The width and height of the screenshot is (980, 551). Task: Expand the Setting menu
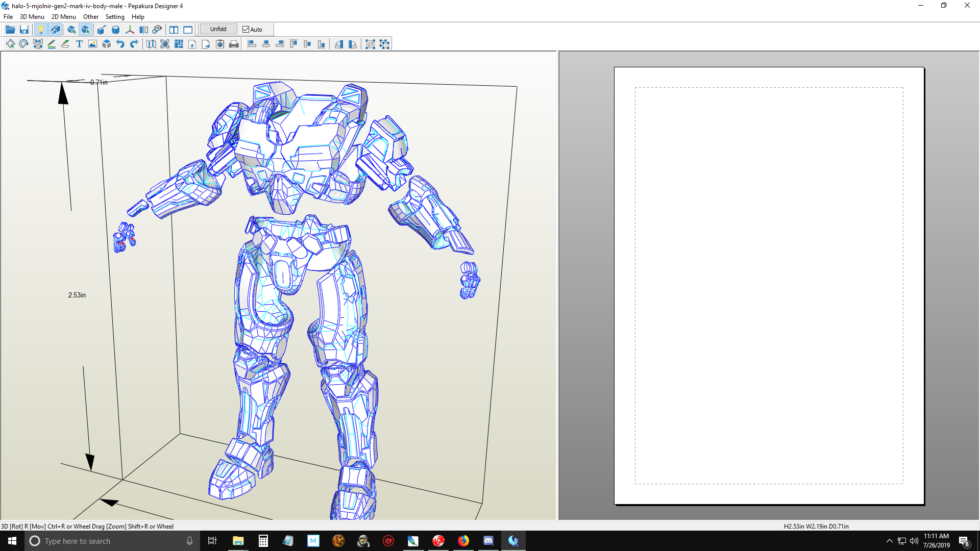[115, 17]
